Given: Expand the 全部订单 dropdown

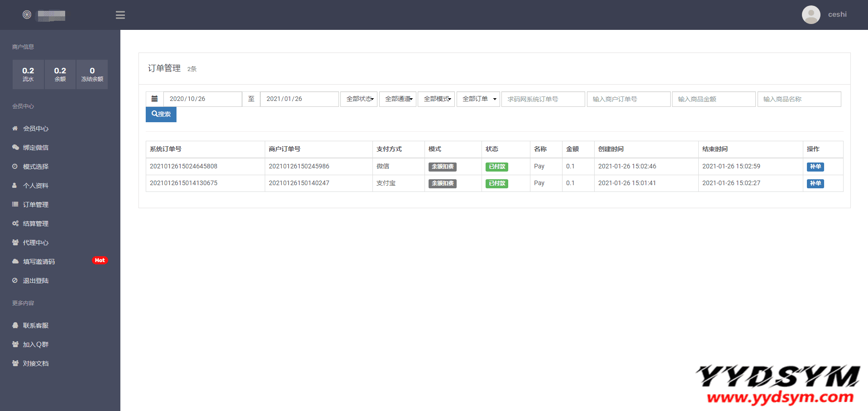Looking at the screenshot, I should [x=478, y=99].
